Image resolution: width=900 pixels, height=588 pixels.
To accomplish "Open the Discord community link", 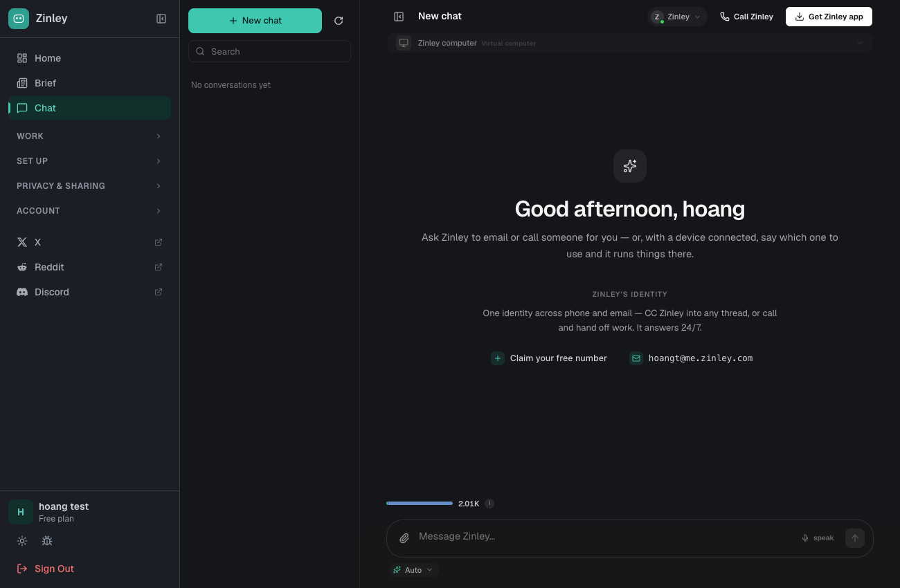I will (89, 292).
